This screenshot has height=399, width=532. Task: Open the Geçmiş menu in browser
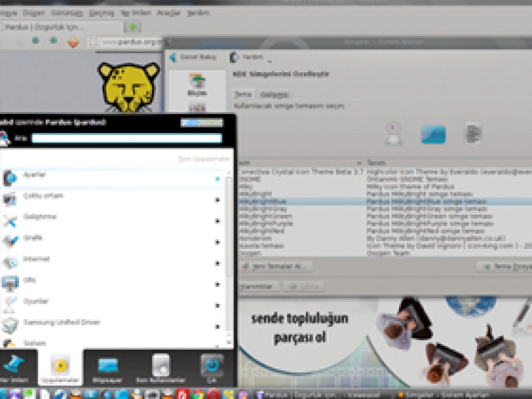coord(102,13)
